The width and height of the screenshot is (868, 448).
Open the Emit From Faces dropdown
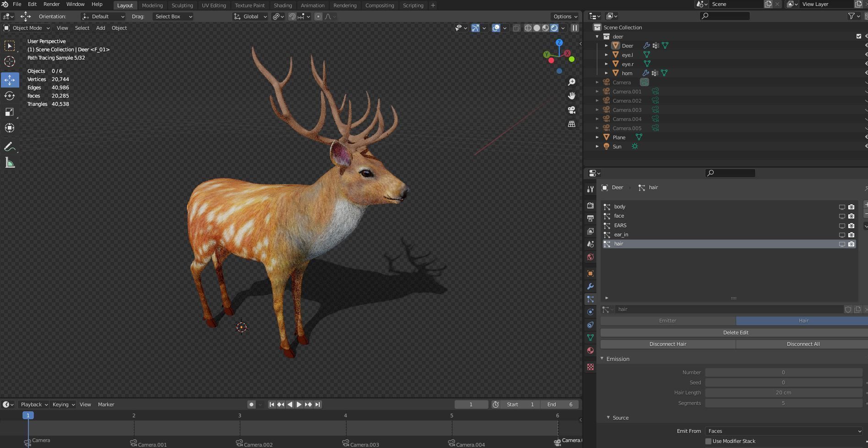tap(784, 431)
